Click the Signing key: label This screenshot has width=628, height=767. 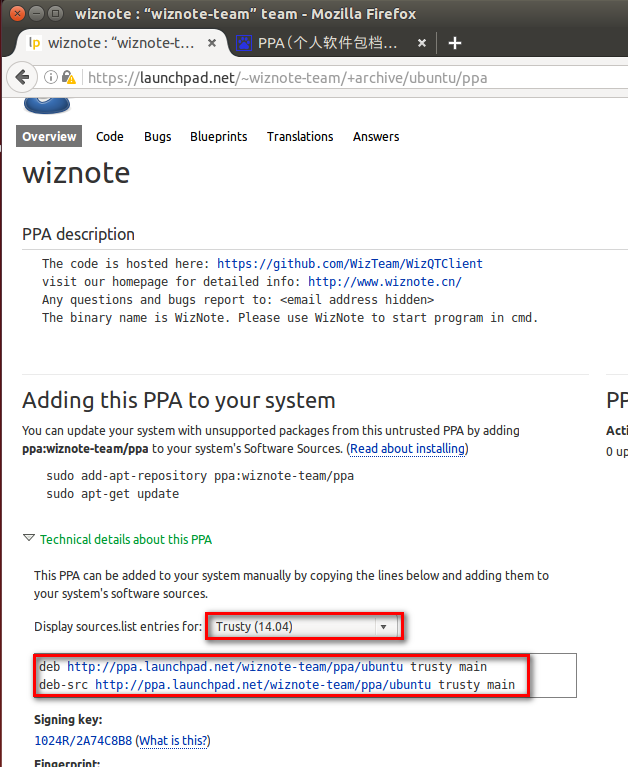(x=68, y=720)
